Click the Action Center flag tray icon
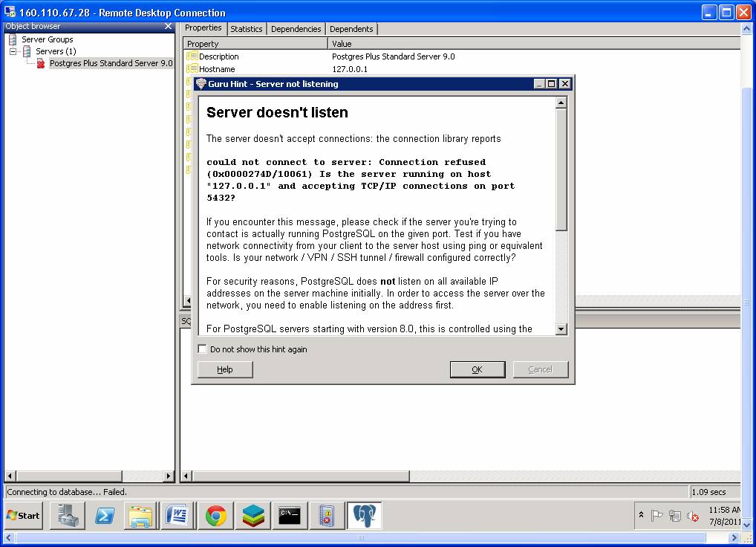 tap(656, 516)
